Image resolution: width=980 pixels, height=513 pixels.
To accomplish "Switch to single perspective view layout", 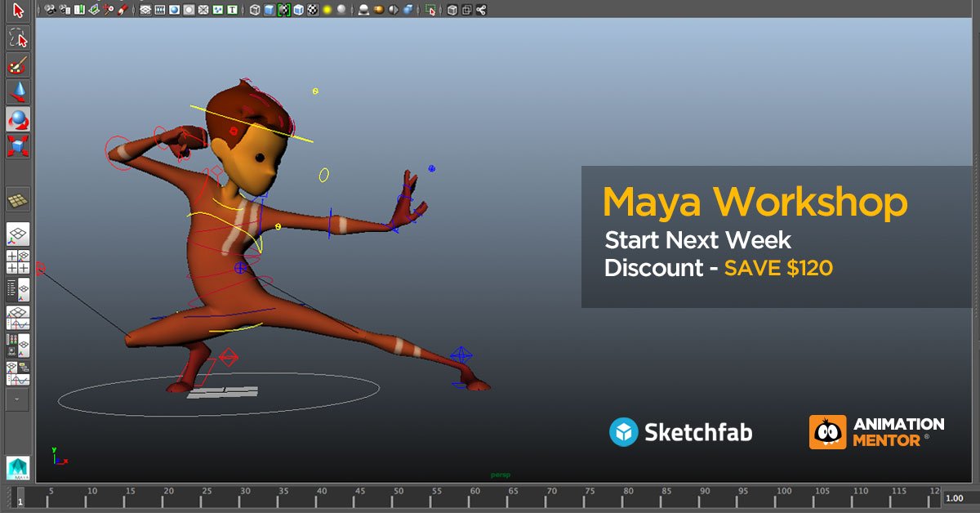I will click(x=18, y=234).
